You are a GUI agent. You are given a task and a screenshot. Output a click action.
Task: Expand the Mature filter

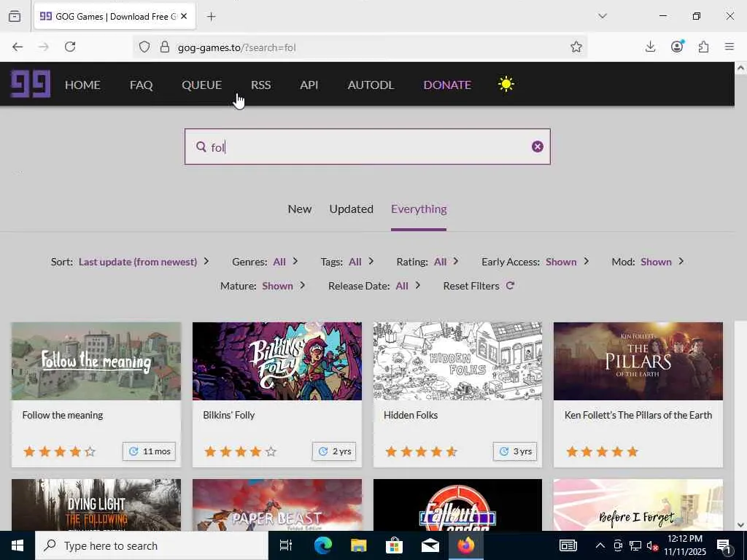click(x=263, y=286)
